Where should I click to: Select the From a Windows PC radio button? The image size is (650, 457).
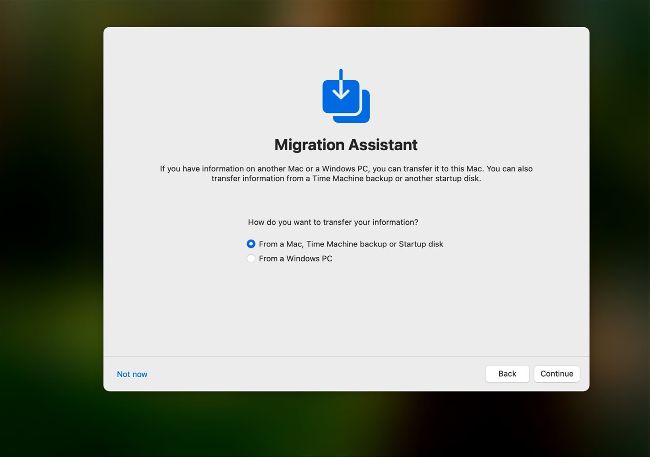point(251,259)
